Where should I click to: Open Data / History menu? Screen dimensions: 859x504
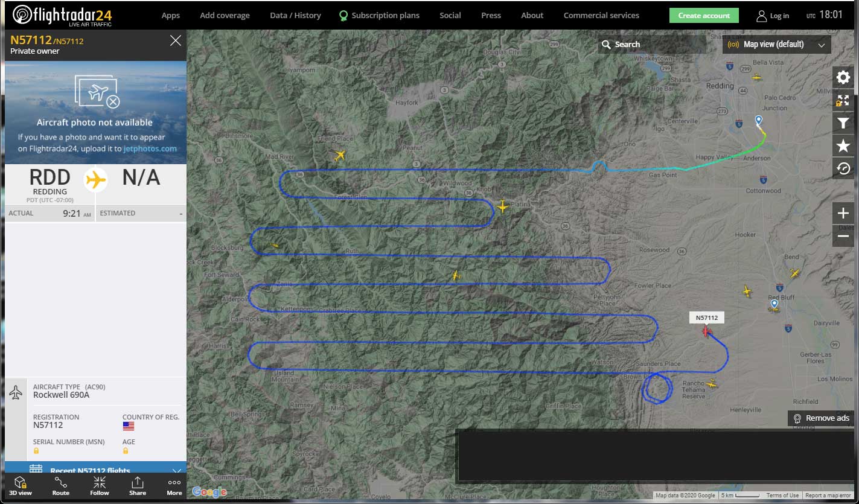point(295,15)
